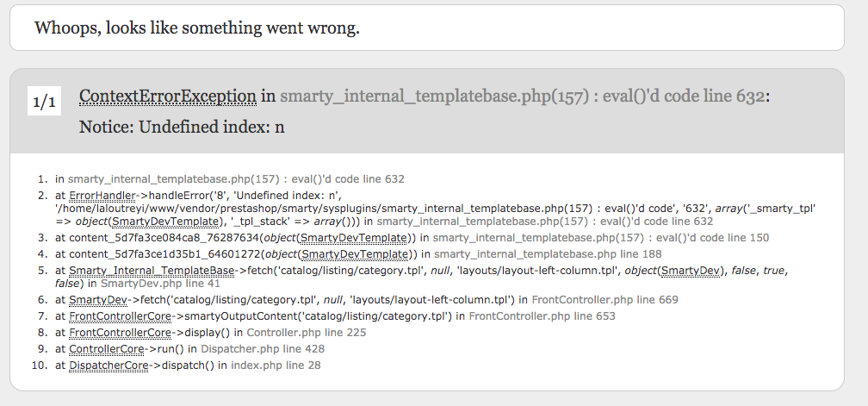
Task: Open FrontController.php line 653 link
Action: click(542, 315)
